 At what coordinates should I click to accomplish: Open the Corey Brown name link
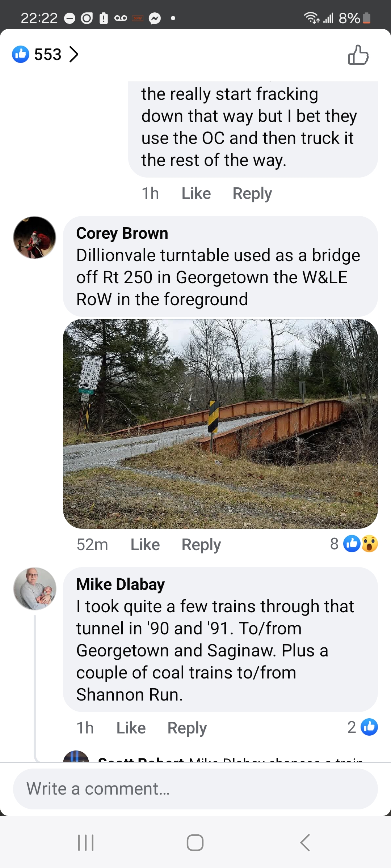click(x=122, y=233)
